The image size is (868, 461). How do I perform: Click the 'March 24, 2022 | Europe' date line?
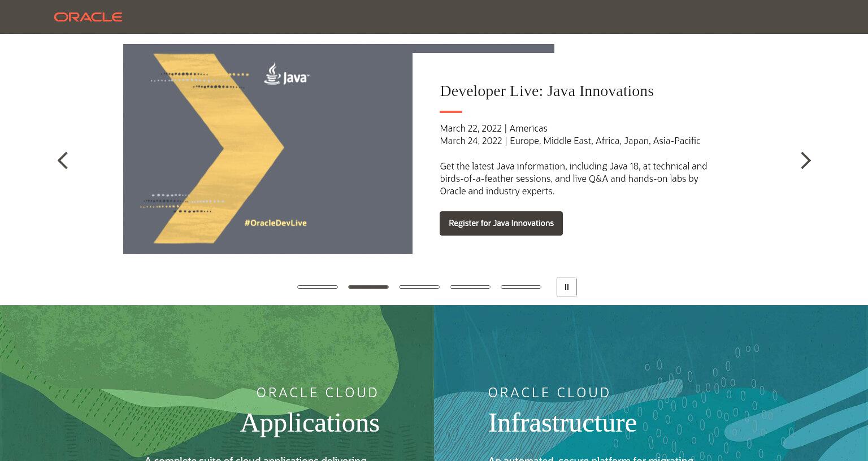click(570, 141)
